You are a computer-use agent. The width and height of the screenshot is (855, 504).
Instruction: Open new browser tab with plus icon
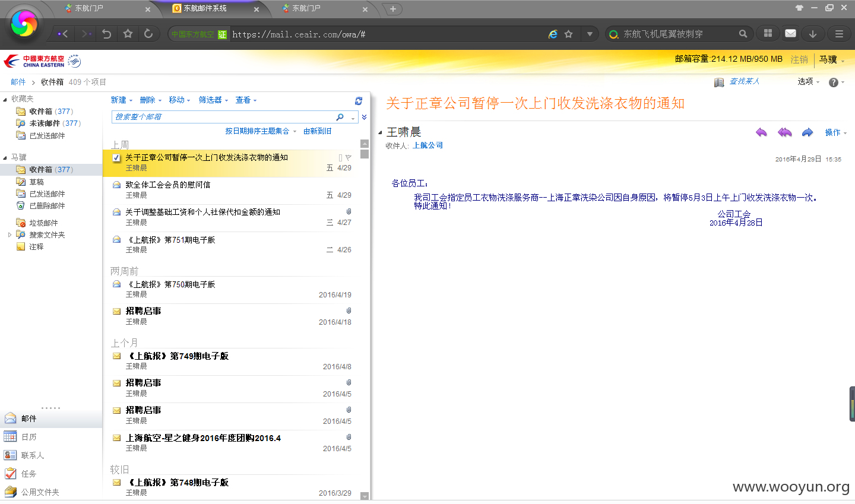click(392, 9)
